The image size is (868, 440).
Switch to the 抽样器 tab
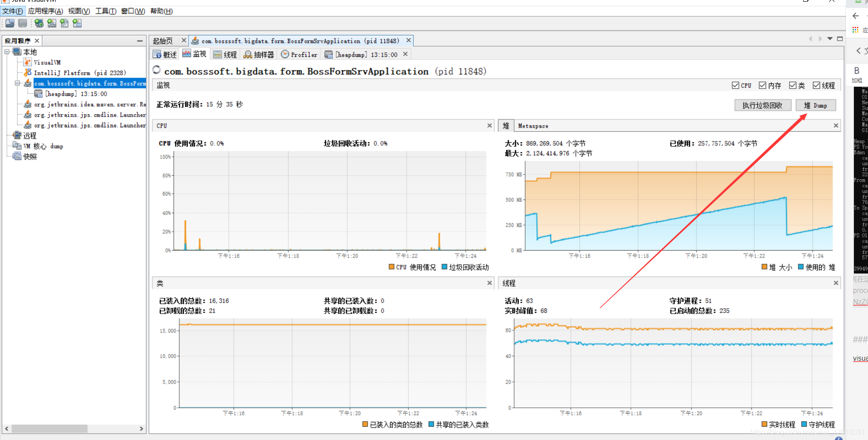pos(259,54)
